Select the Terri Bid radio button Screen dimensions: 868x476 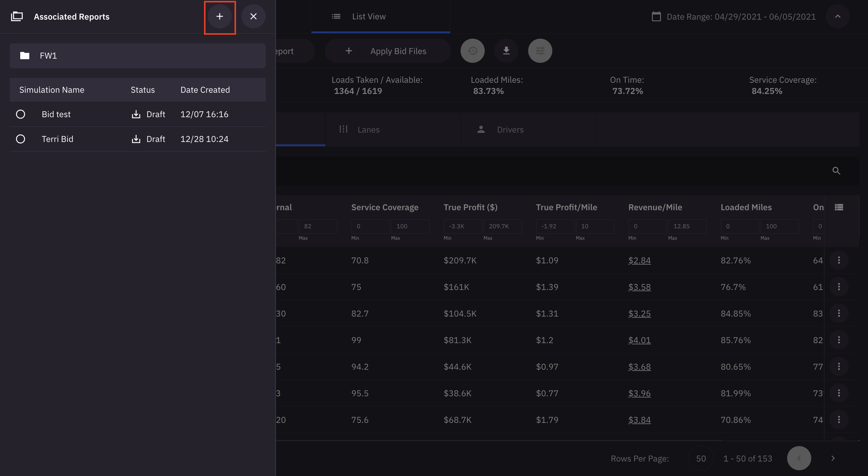[x=21, y=139]
